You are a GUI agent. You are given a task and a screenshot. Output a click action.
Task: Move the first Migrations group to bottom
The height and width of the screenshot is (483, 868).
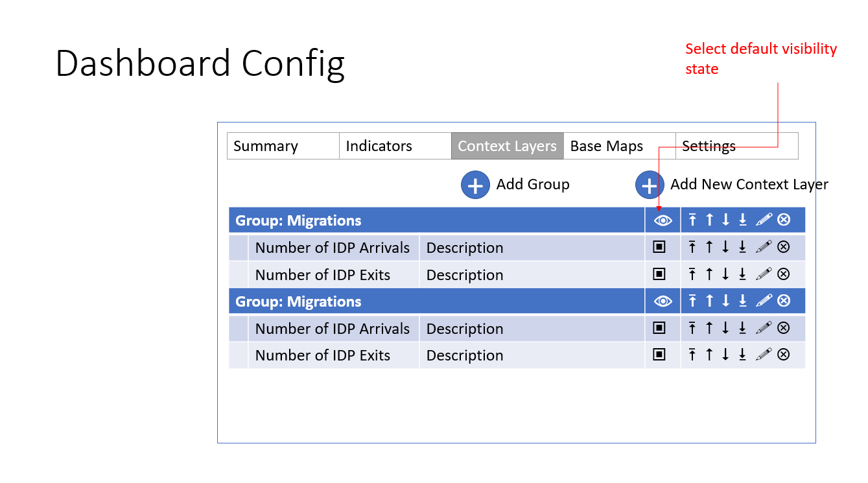pyautogui.click(x=742, y=220)
